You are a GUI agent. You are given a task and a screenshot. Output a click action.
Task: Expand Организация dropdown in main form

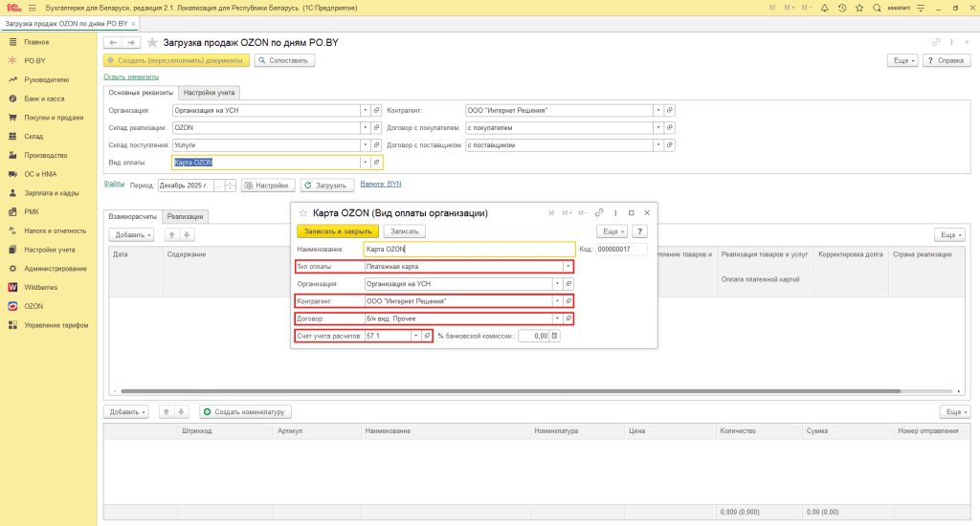tap(365, 111)
